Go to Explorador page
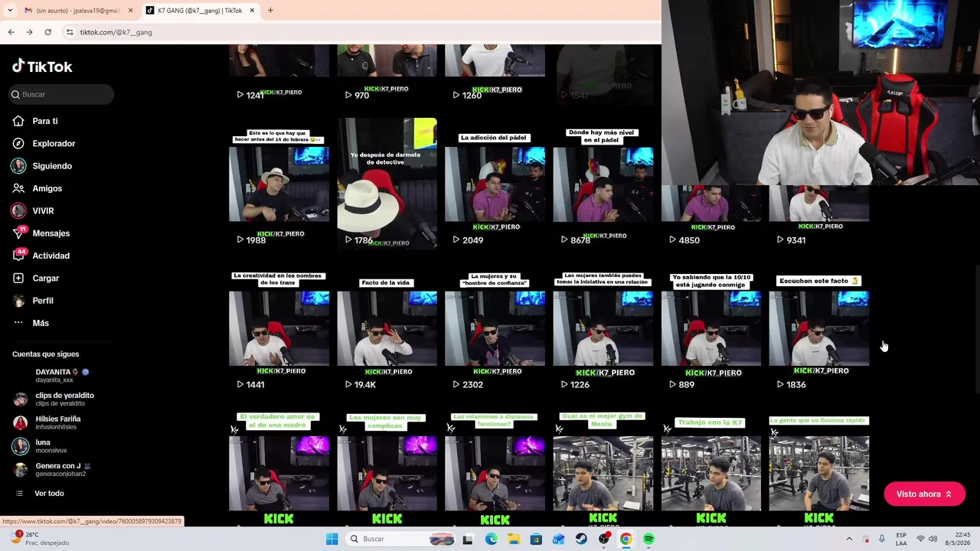The image size is (980, 551). pyautogui.click(x=54, y=143)
